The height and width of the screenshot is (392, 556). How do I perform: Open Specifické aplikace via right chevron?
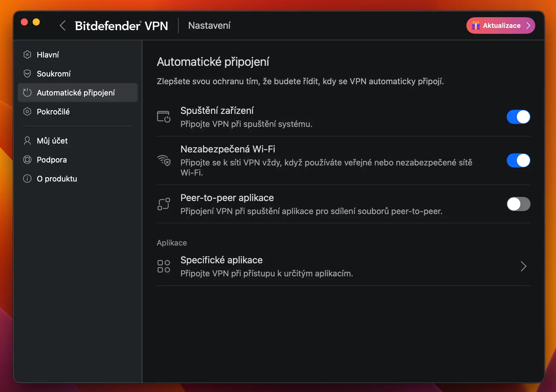point(524,266)
